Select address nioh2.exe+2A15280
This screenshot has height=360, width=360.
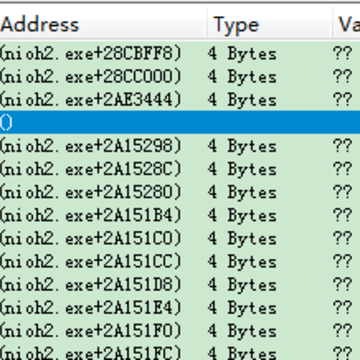point(91,192)
